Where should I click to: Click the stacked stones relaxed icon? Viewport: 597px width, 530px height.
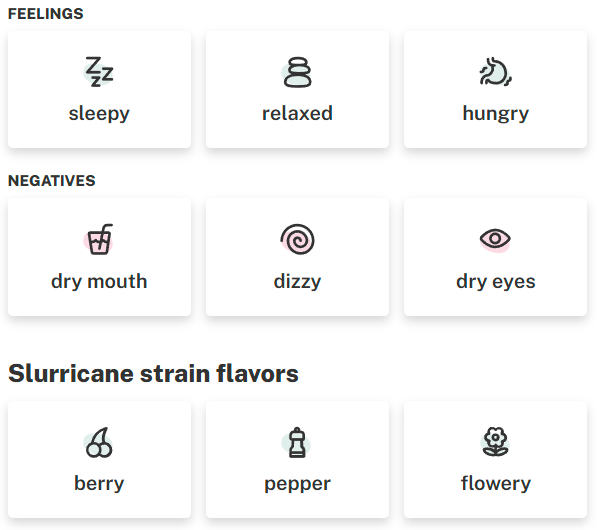(297, 72)
